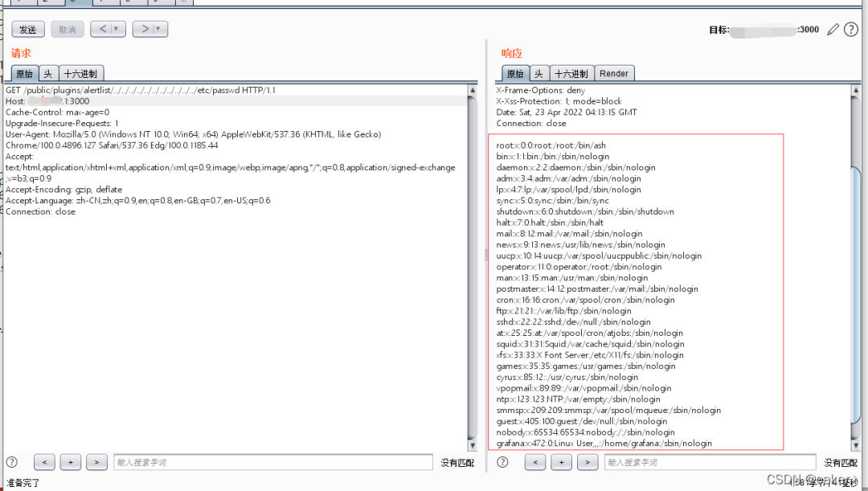Click the GET /public/plugins/alertlist request line

tap(141, 90)
